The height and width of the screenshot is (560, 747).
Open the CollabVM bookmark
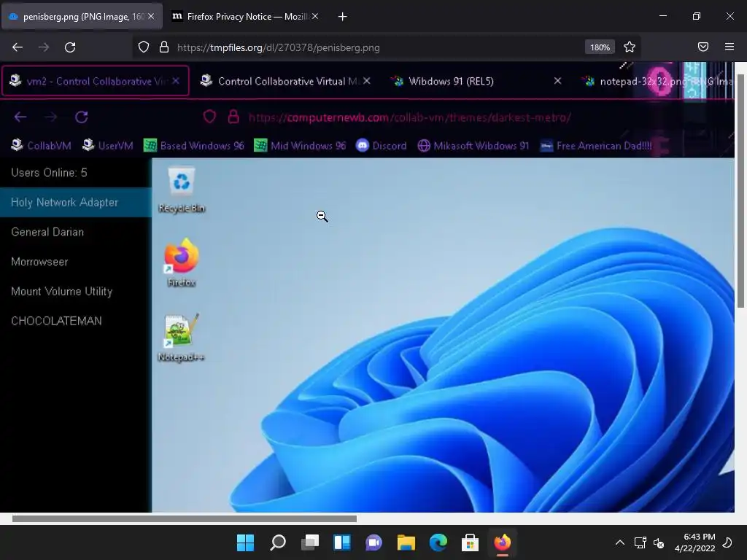[41, 146]
